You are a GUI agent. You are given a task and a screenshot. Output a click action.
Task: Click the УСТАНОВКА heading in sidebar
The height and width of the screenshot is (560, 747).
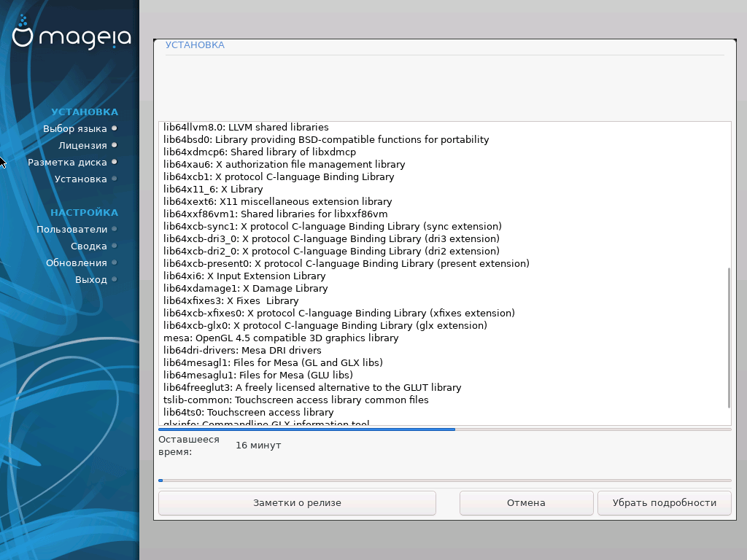click(84, 112)
